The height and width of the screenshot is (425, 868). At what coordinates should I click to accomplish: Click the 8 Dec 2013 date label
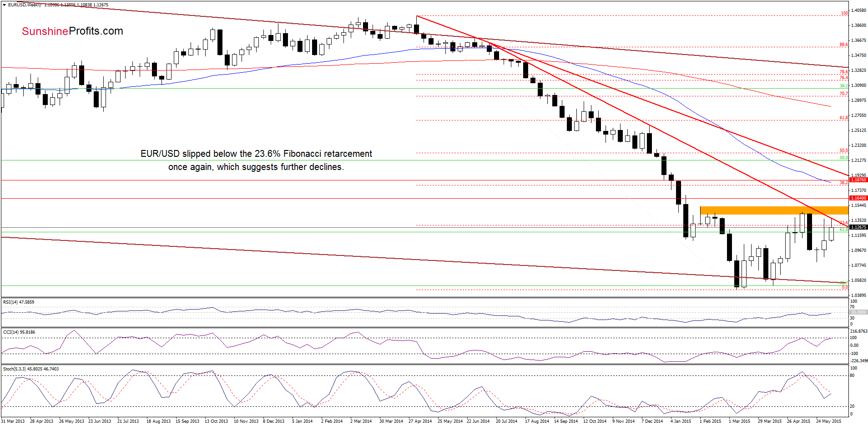(x=273, y=421)
